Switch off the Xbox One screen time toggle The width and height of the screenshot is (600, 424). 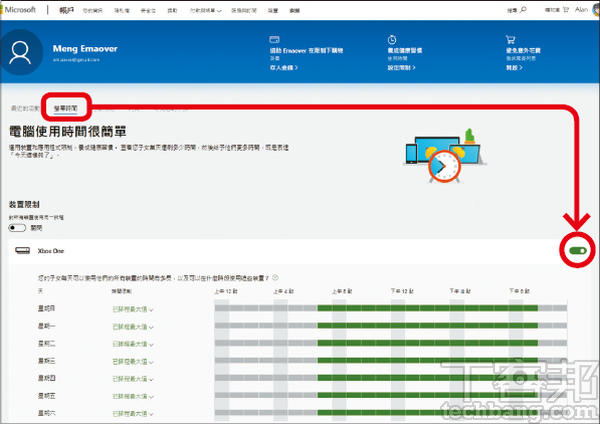pos(578,251)
